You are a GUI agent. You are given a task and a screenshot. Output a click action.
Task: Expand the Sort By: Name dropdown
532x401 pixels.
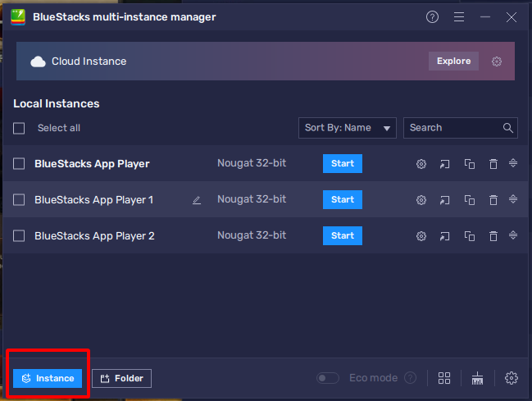point(348,128)
